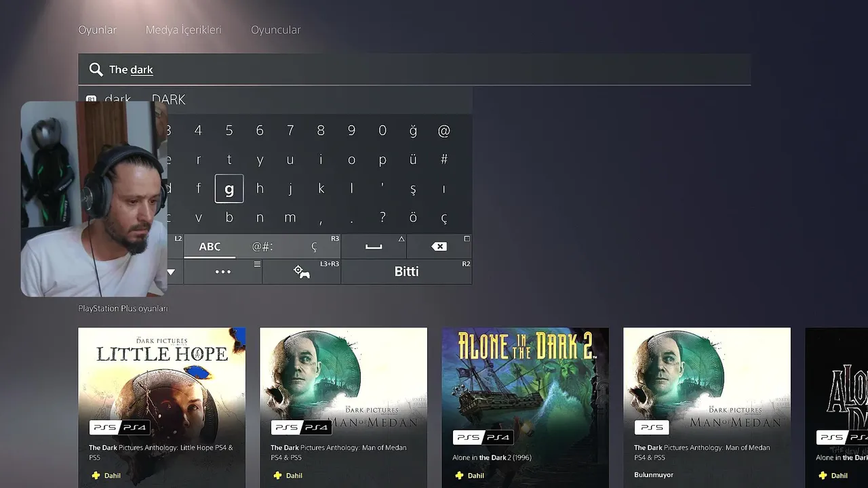The width and height of the screenshot is (868, 488).
Task: Go to the Oyuncular tab
Action: click(x=275, y=30)
